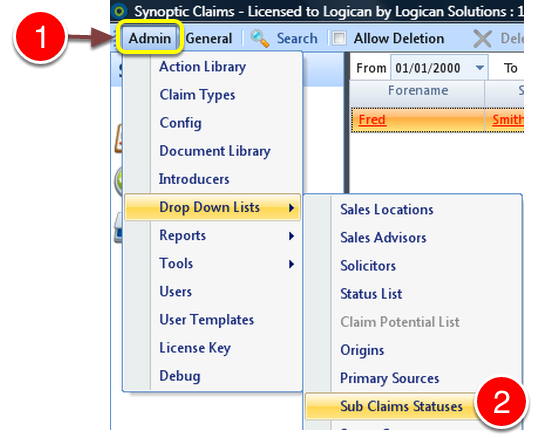Click the Delete X icon
Screen dimensions: 537x438
click(x=483, y=38)
